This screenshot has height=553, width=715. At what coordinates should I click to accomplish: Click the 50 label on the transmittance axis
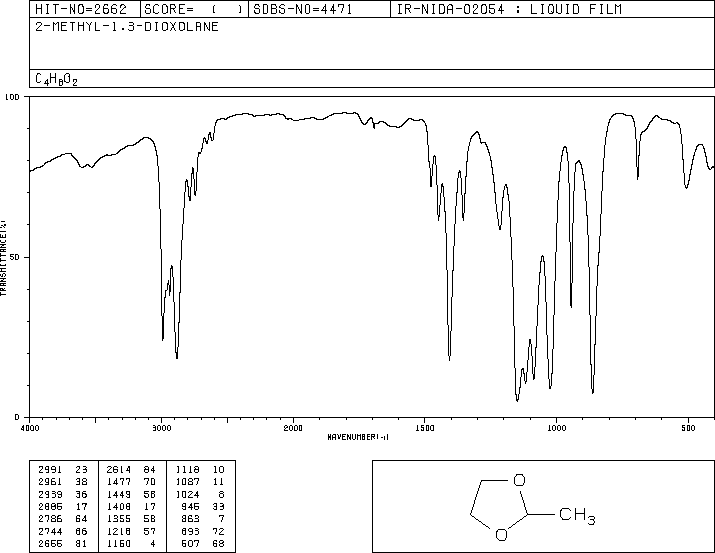pyautogui.click(x=15, y=257)
